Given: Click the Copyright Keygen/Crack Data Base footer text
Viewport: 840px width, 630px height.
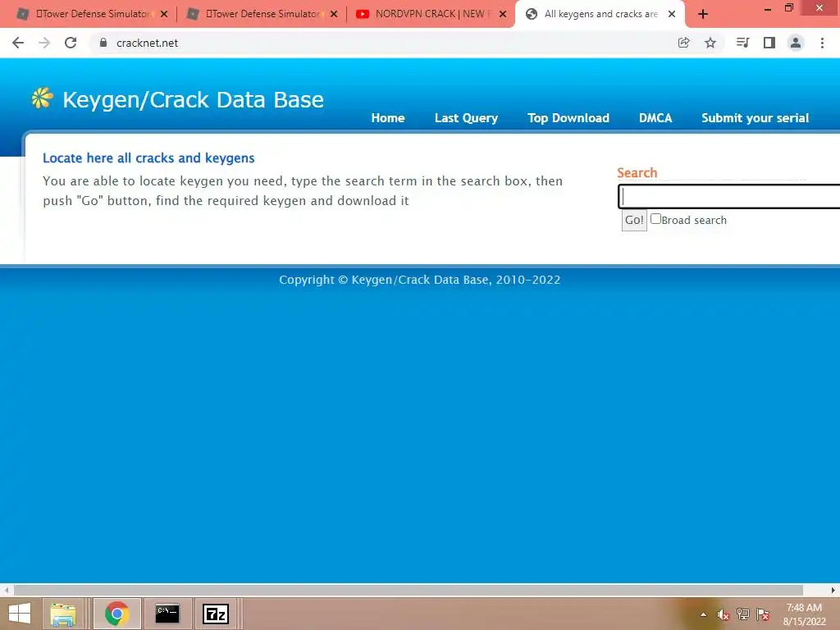Looking at the screenshot, I should 419,280.
